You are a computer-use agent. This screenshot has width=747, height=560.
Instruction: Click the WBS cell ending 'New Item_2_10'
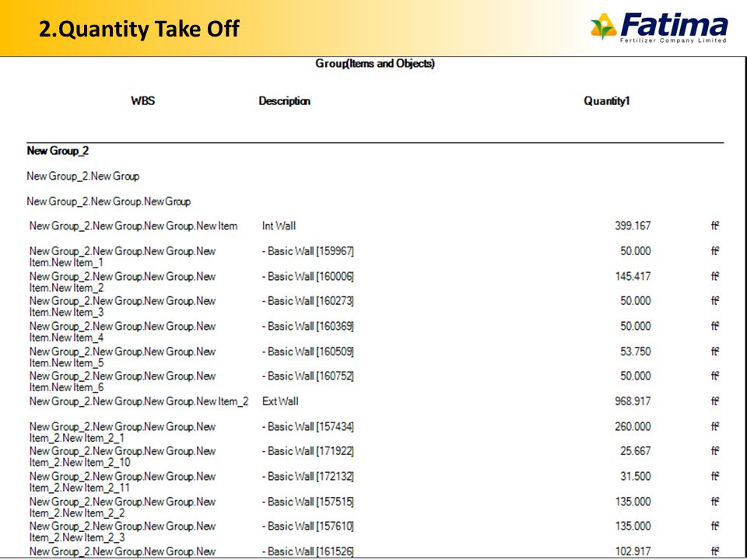[122, 457]
